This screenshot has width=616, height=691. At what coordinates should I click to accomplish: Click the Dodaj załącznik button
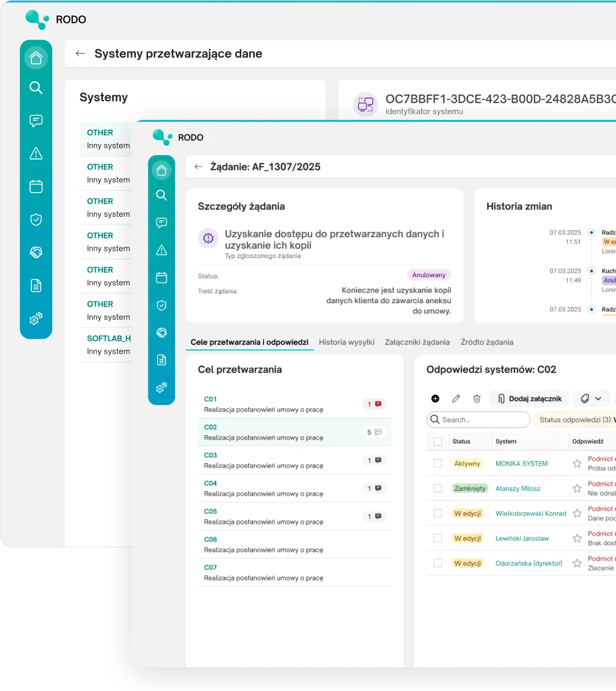tap(529, 399)
